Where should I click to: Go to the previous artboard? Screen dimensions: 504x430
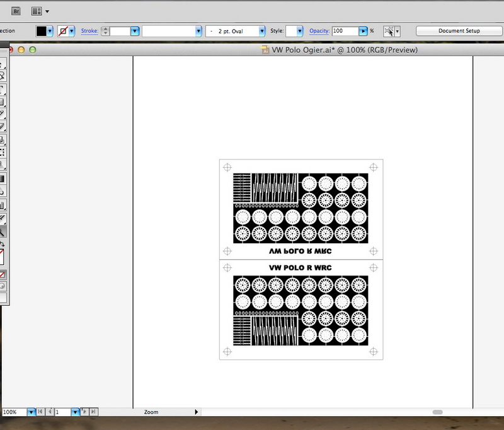[50, 412]
